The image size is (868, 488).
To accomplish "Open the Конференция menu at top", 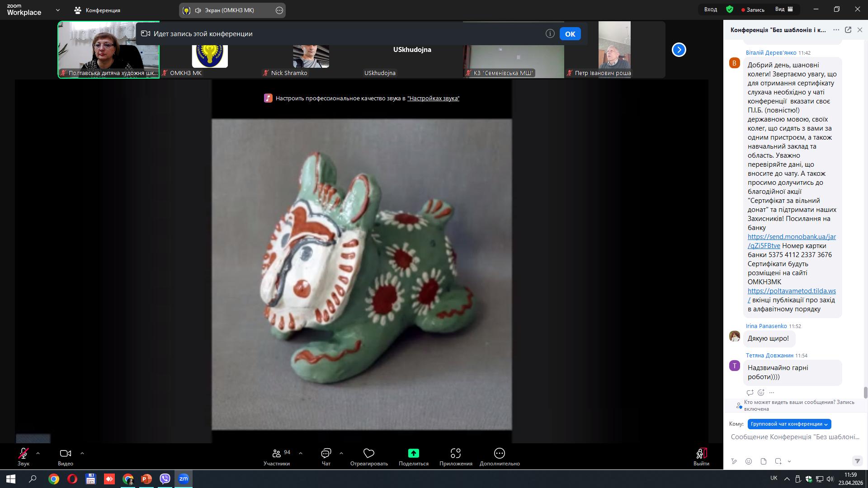I will click(x=98, y=10).
